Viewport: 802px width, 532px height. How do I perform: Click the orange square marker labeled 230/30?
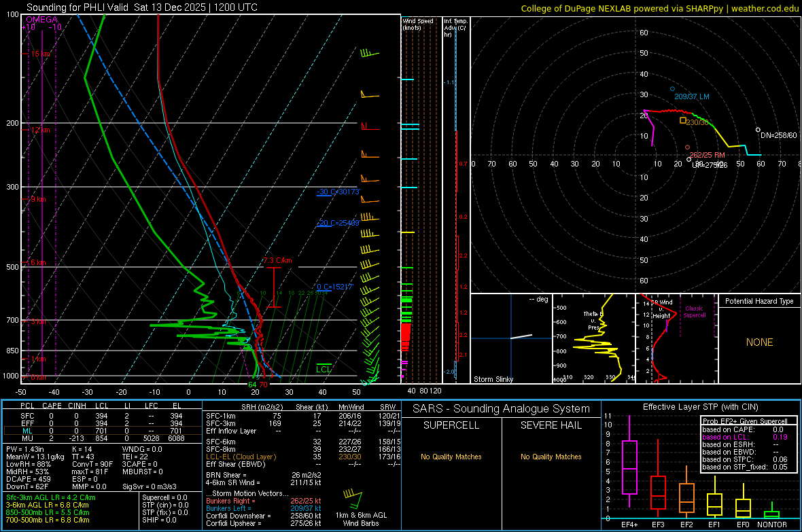(683, 120)
